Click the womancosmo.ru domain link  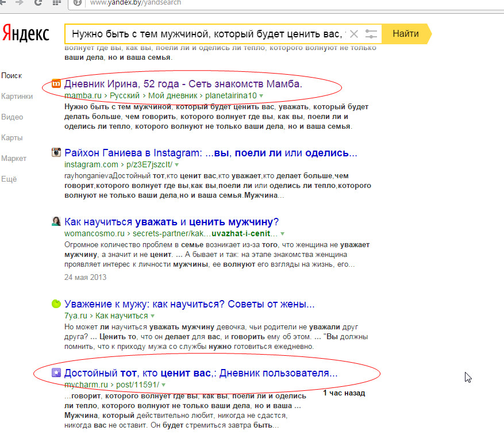[x=94, y=233]
